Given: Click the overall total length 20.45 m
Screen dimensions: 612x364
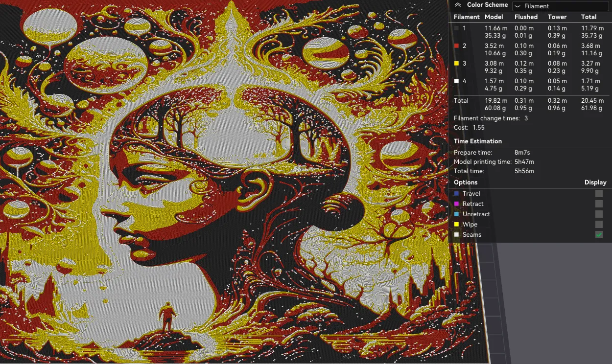Looking at the screenshot, I should [592, 100].
